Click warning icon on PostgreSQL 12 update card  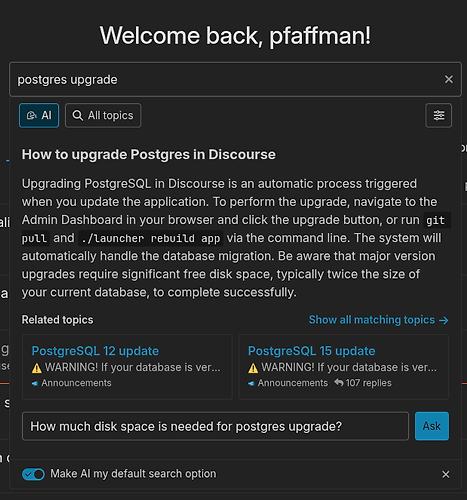(37, 368)
